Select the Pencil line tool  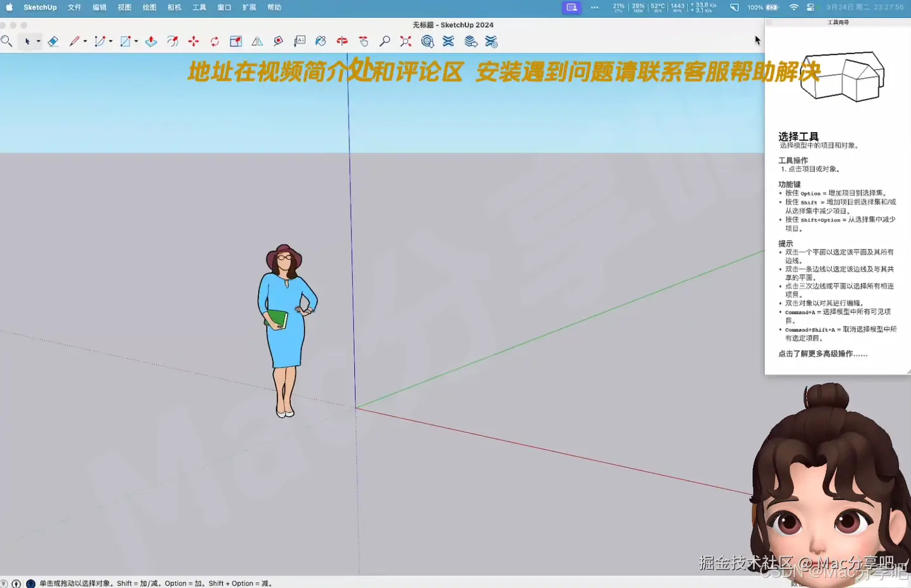pyautogui.click(x=74, y=41)
